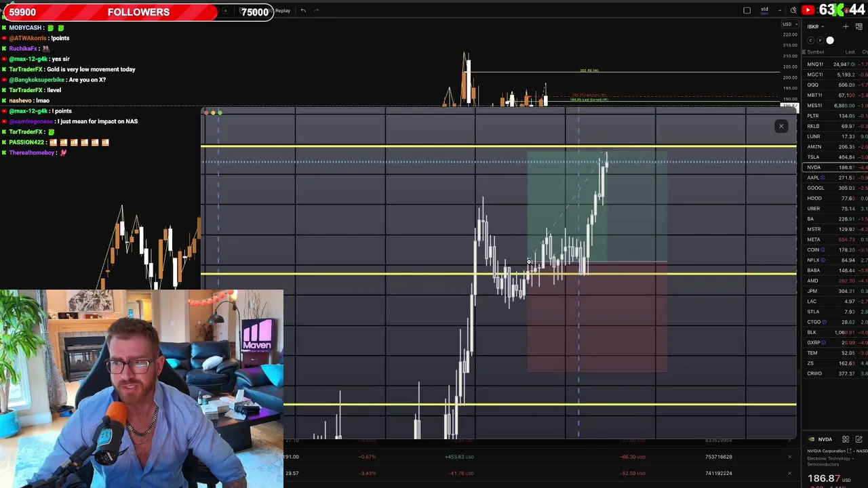Select CTGO in the watchlist

[835, 322]
